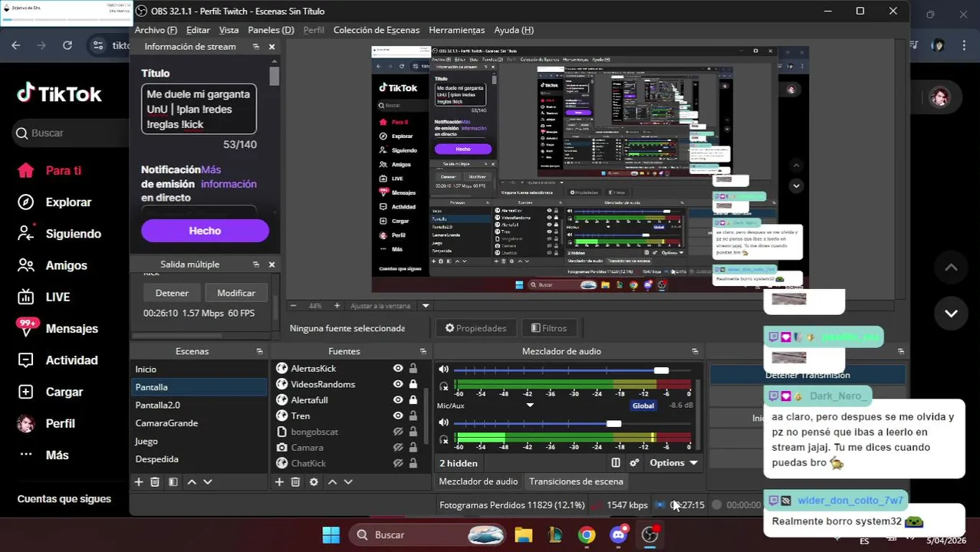Toggle monitoring headphone icon for top channel
The image size is (980, 552).
click(x=443, y=386)
